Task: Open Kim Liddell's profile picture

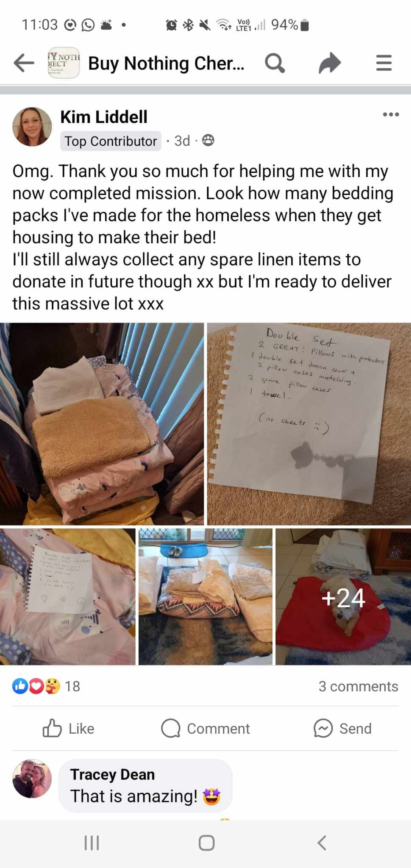Action: (32, 127)
